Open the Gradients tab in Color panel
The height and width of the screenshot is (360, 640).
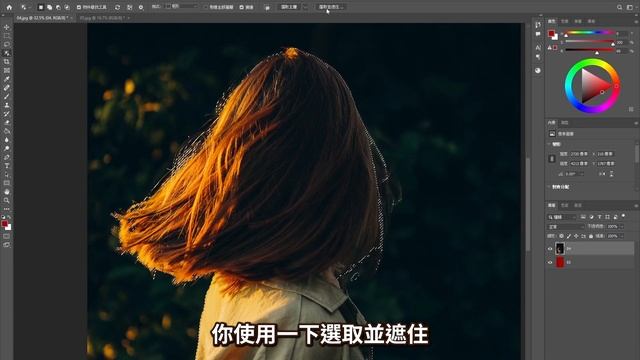coord(578,21)
